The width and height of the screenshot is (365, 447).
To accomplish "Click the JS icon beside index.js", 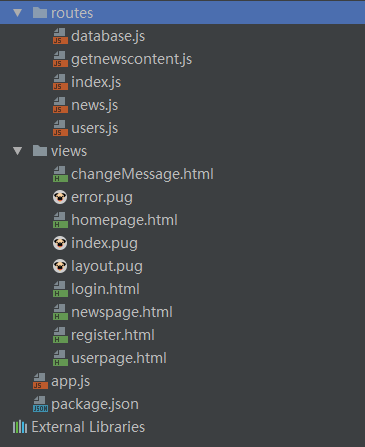I will coord(60,82).
